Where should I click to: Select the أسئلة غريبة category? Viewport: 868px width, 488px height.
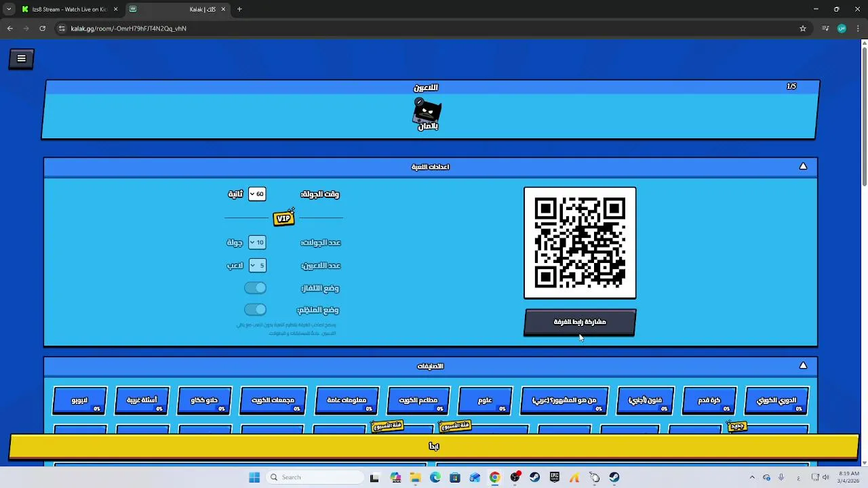click(x=142, y=401)
